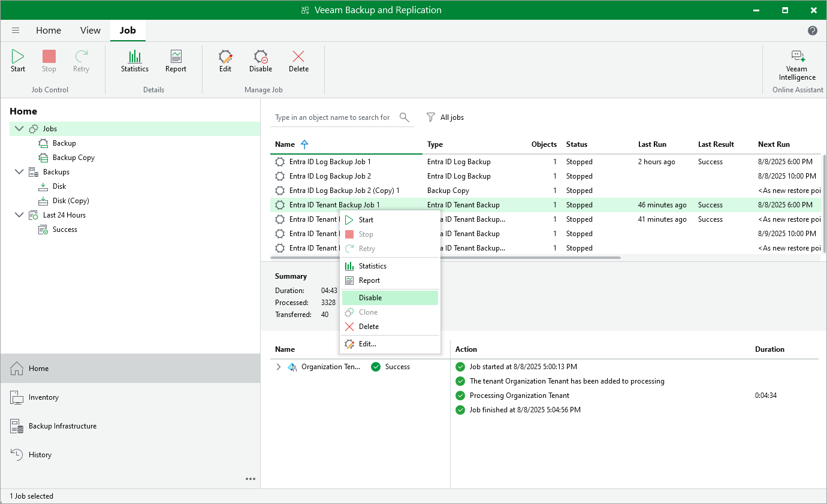The height and width of the screenshot is (504, 827).
Task: Open the Backup Infrastructure view
Action: tap(62, 426)
